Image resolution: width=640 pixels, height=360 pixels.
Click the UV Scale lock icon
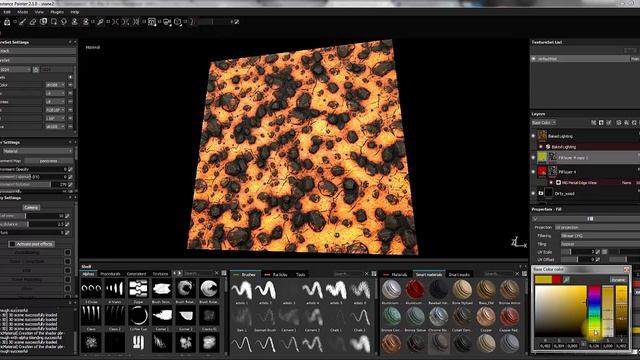point(604,252)
